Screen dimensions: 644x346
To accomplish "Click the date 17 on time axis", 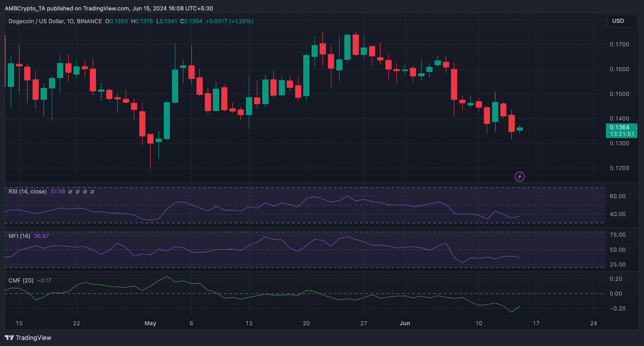I will click(536, 323).
